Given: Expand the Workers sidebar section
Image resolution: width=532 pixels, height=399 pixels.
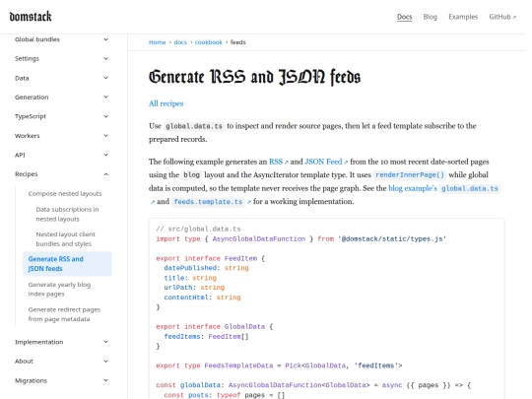Looking at the screenshot, I should pyautogui.click(x=61, y=136).
